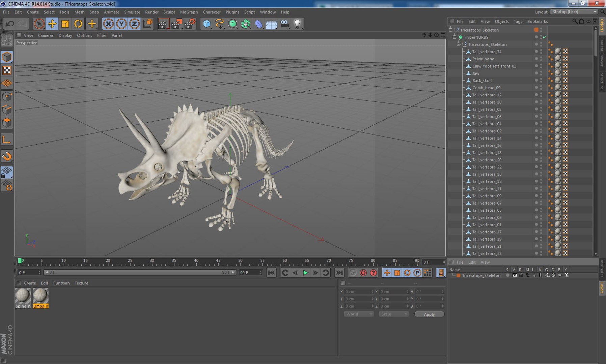
Task: Enable Snap magnet icon in left sidebar
Action: coord(7,156)
